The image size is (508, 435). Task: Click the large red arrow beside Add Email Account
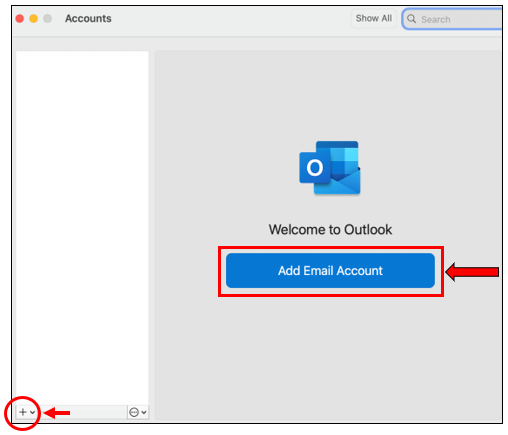coord(472,272)
